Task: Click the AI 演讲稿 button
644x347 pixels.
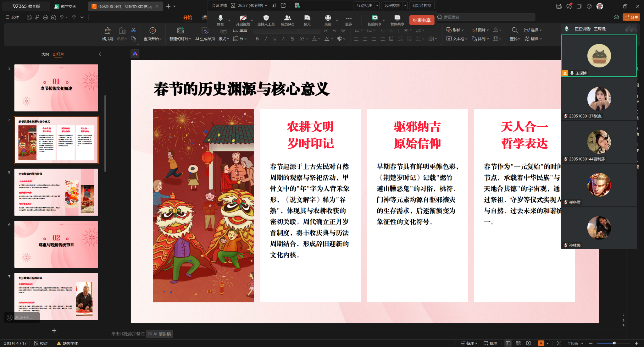Action: [159, 334]
